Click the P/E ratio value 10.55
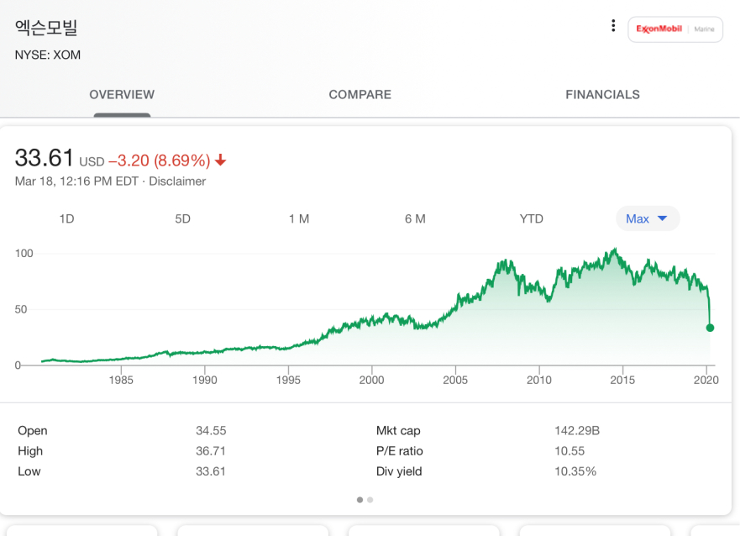 [x=570, y=450]
